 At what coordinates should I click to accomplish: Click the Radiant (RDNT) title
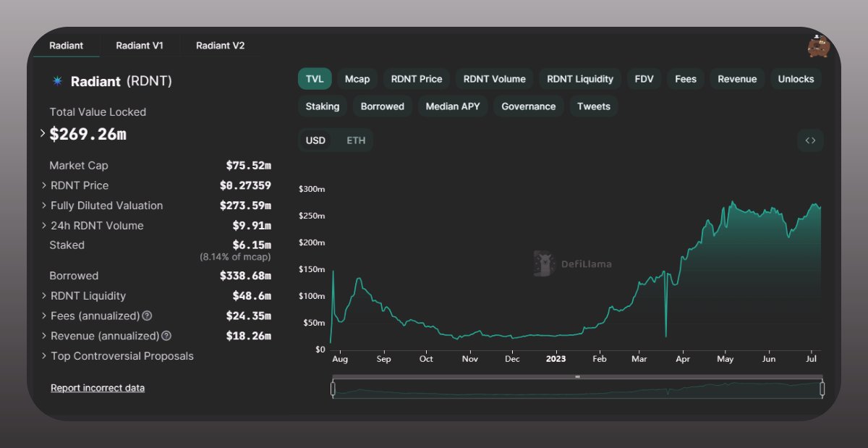tap(122, 81)
